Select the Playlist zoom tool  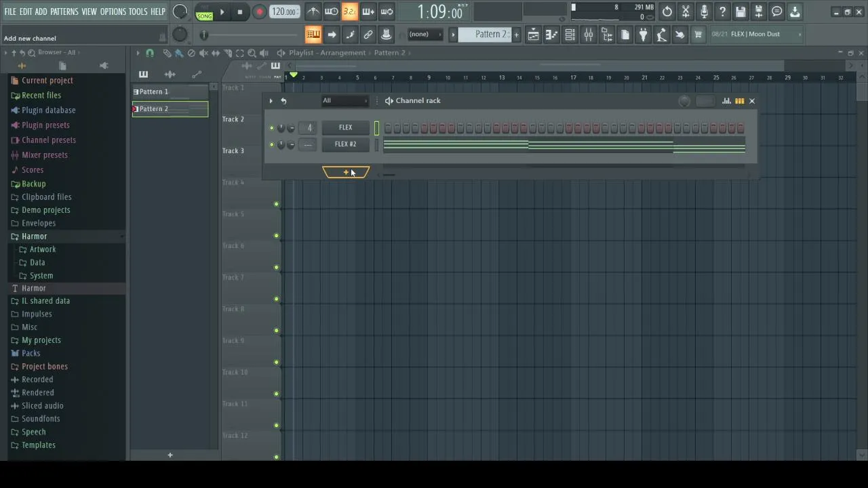coord(252,53)
